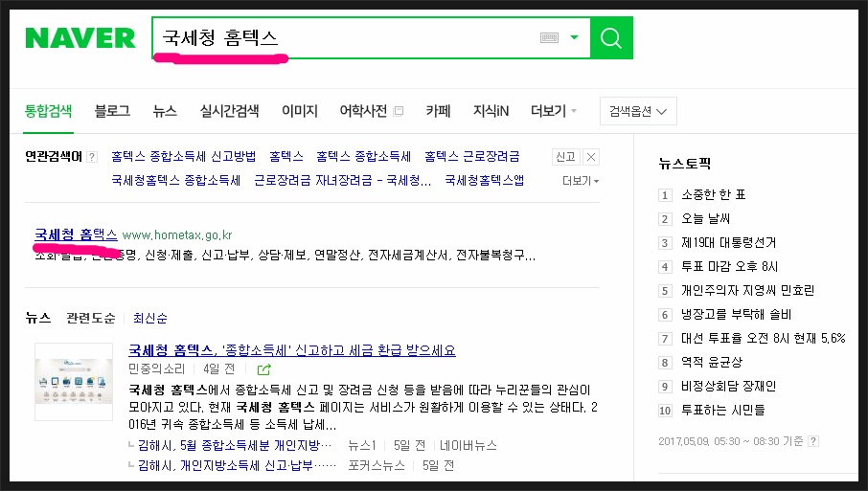Close related searches with the X icon

coord(590,157)
